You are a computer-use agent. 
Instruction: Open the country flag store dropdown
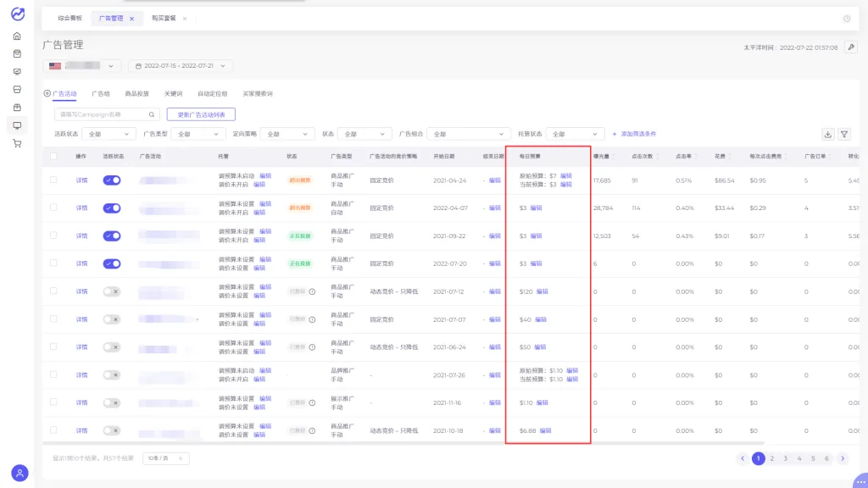click(82, 66)
